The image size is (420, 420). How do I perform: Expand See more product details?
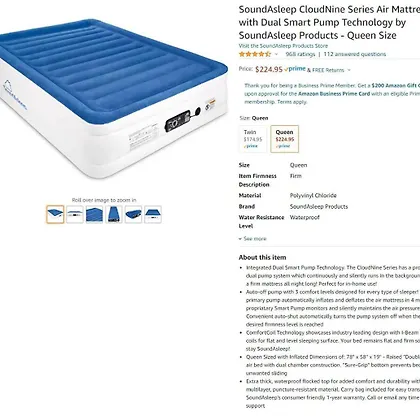point(252,239)
